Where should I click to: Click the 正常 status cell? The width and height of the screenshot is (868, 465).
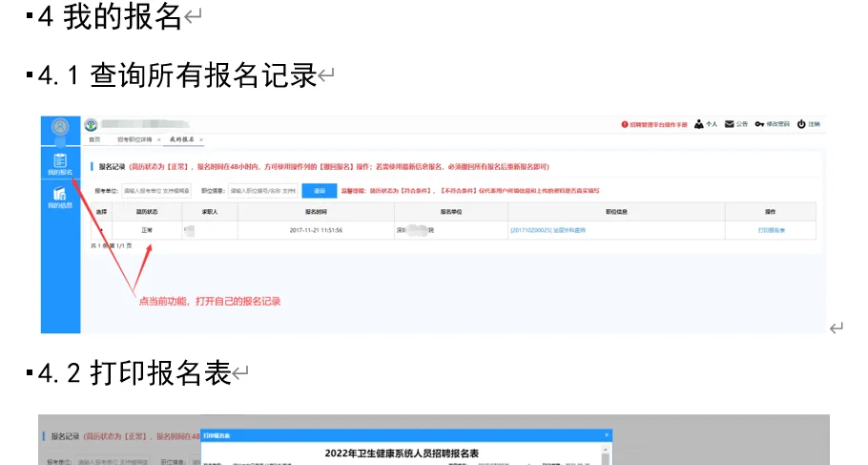(147, 230)
